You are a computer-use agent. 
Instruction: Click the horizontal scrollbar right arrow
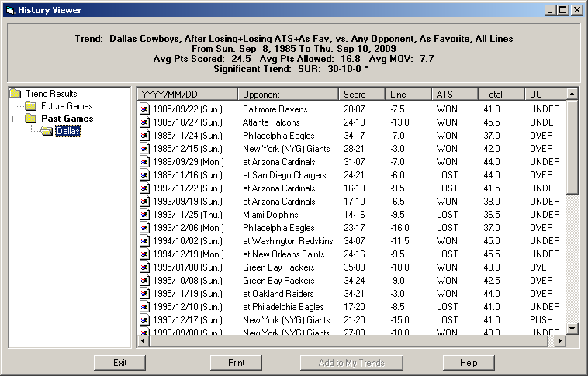[x=560, y=341]
